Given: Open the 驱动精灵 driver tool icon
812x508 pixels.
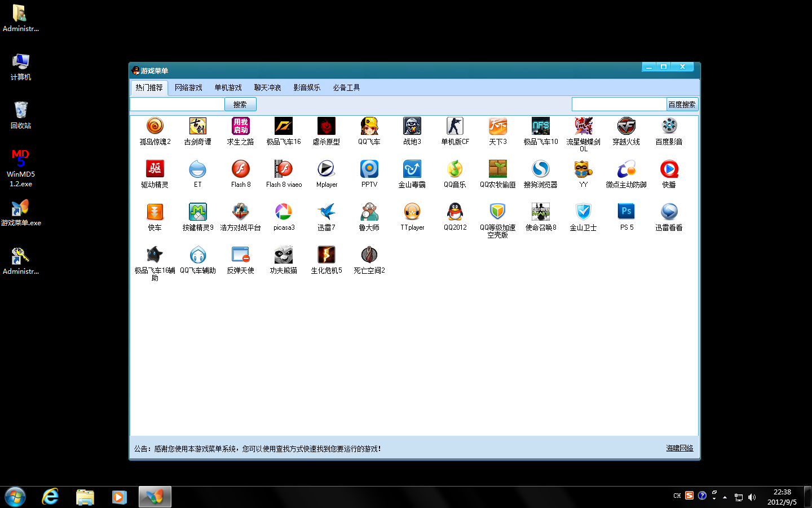Looking at the screenshot, I should pos(155,169).
